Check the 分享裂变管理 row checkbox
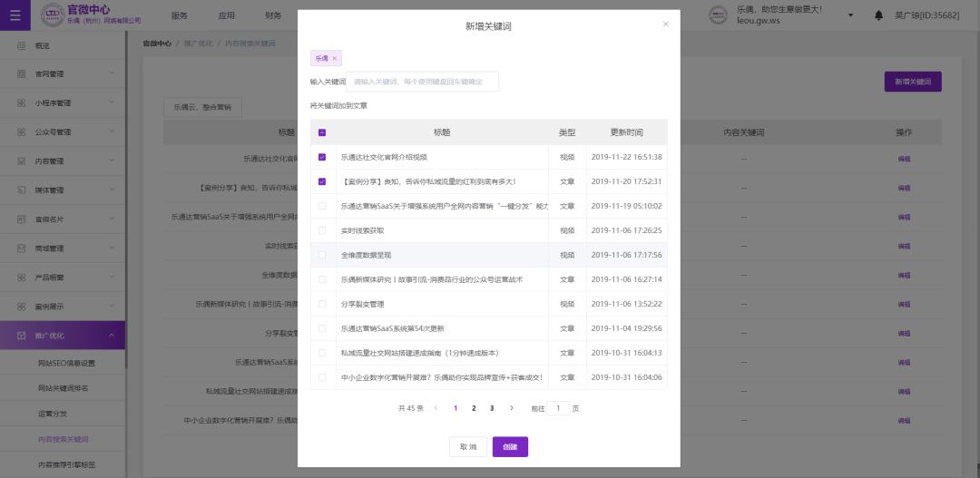The height and width of the screenshot is (478, 980). 322,304
